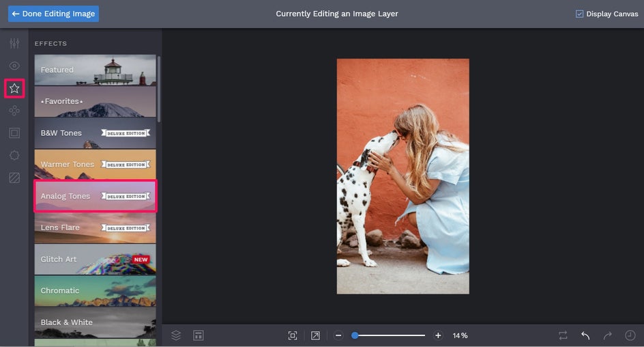
Task: Toggle the Display Canvas checkbox
Action: [579, 14]
